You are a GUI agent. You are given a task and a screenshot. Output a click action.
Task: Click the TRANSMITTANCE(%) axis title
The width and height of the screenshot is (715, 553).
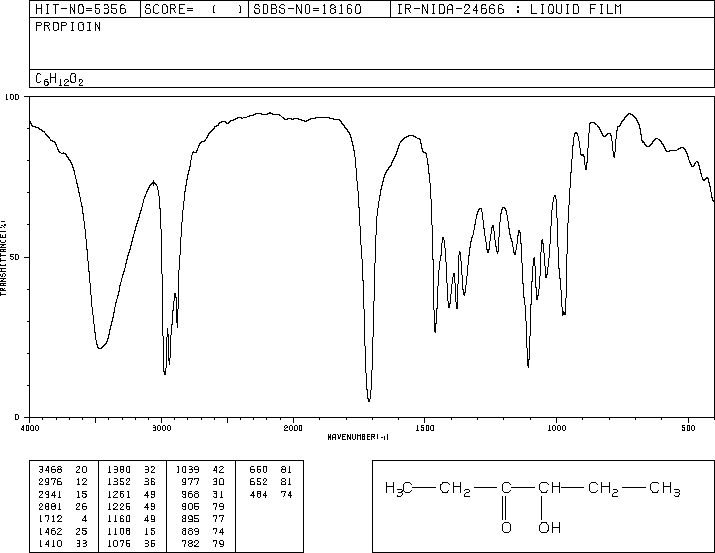pyautogui.click(x=3, y=258)
